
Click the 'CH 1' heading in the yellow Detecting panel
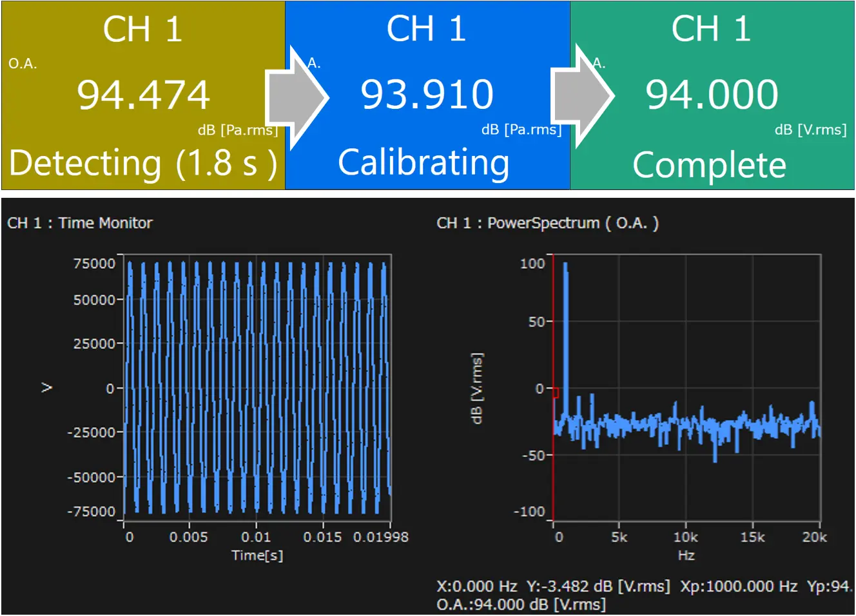(143, 30)
